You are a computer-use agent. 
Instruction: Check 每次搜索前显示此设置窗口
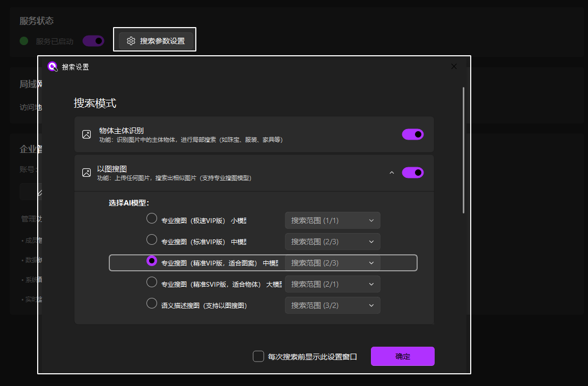[258, 356]
